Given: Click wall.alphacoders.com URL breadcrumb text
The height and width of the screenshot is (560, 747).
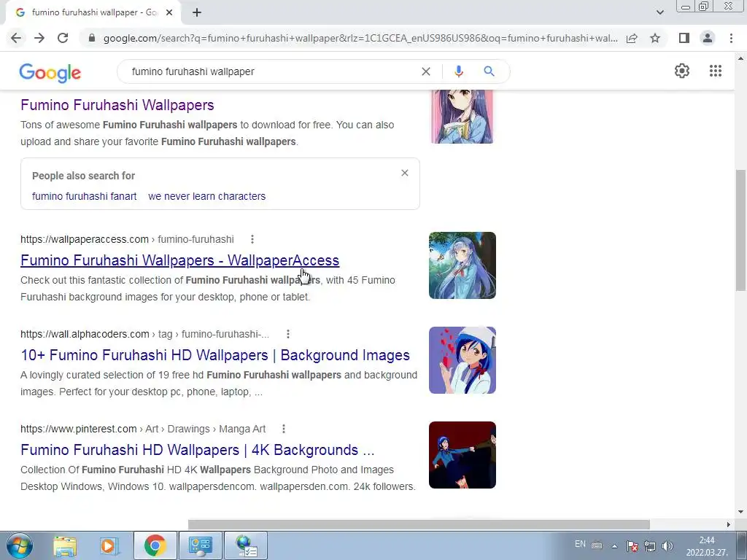Looking at the screenshot, I should [145, 334].
